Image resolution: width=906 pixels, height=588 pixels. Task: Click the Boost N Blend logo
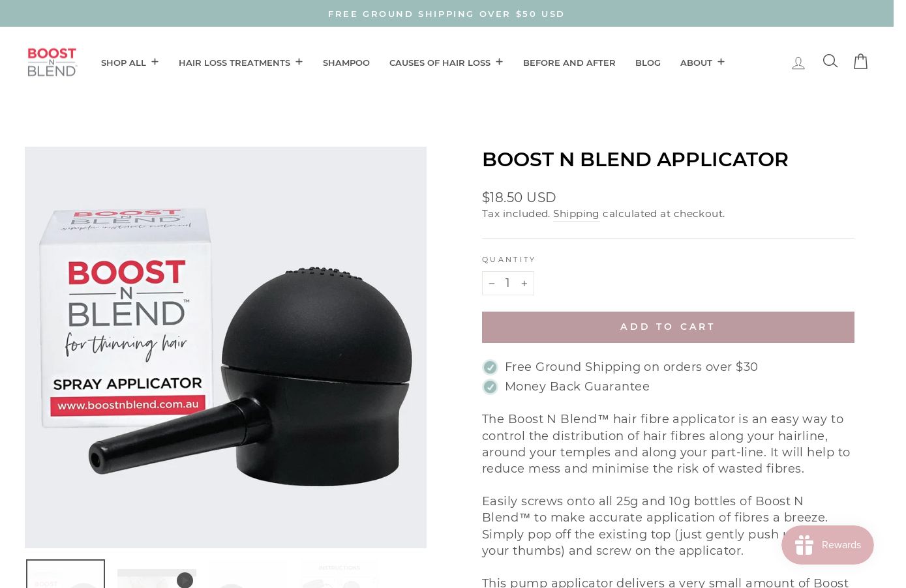pos(52,62)
